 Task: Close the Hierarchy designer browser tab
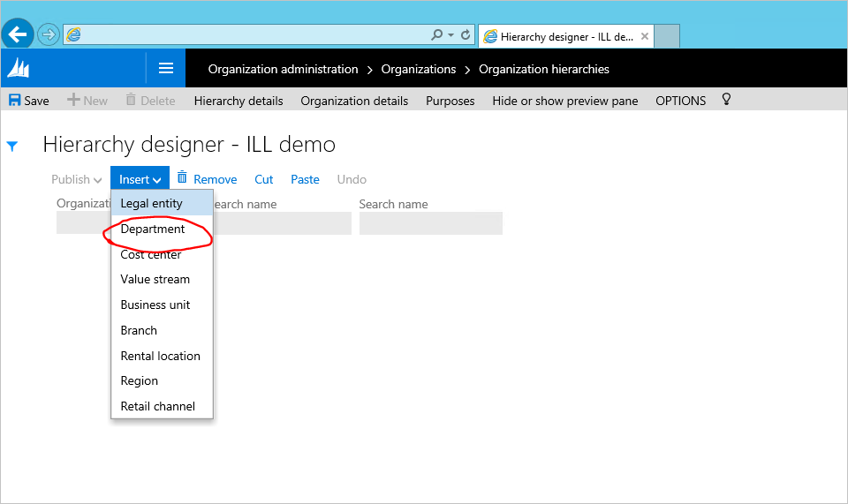click(645, 36)
